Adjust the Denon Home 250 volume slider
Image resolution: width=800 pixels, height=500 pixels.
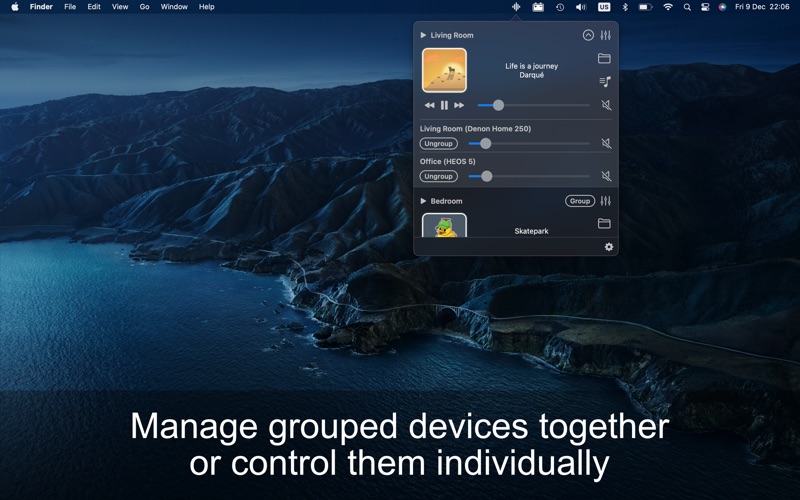529,143
